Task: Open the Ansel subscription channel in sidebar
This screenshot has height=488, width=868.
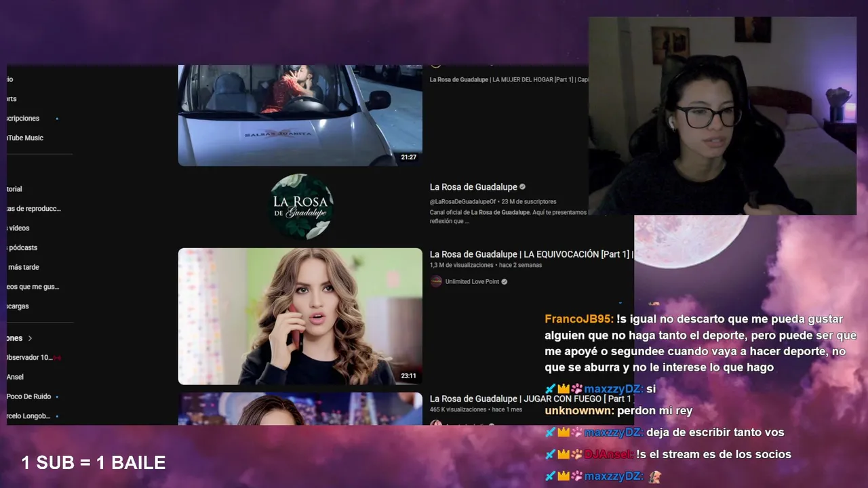Action: tap(16, 377)
